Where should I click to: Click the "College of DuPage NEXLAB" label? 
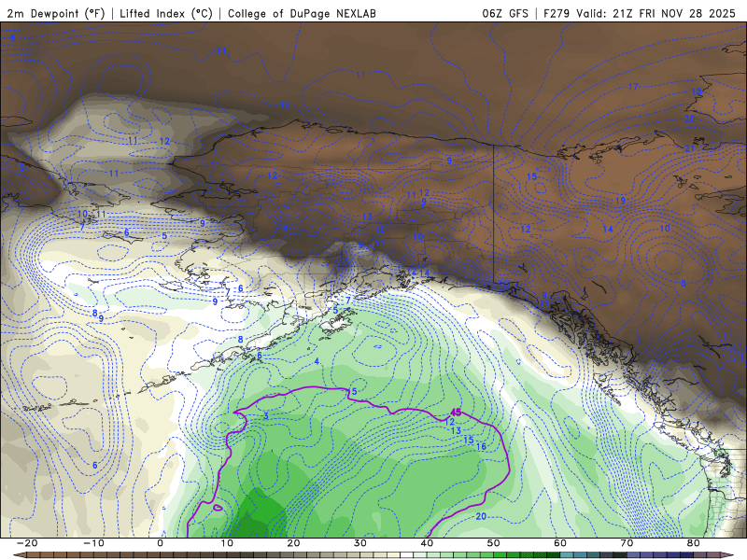[x=302, y=13]
